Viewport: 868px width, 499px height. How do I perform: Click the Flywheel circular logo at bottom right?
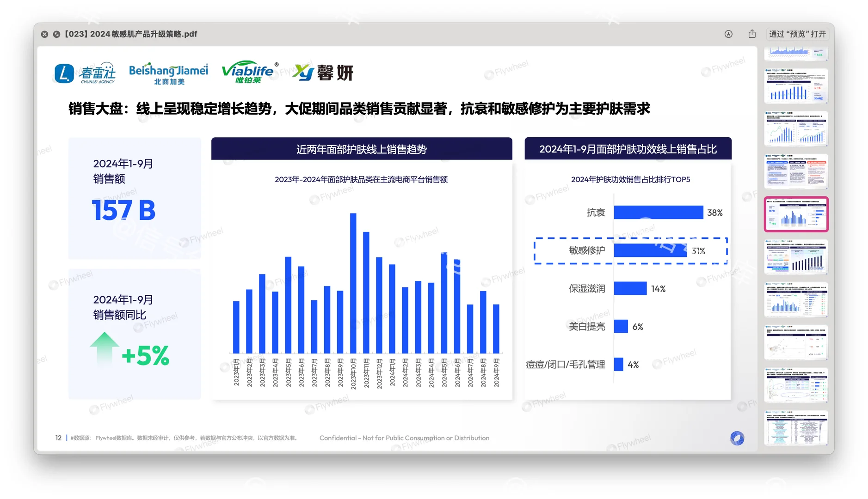click(737, 438)
